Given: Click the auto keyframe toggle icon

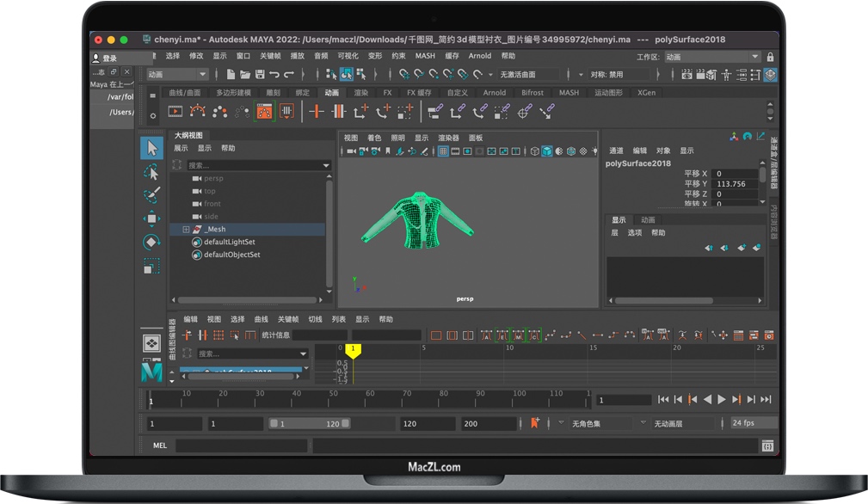Looking at the screenshot, I should (535, 423).
